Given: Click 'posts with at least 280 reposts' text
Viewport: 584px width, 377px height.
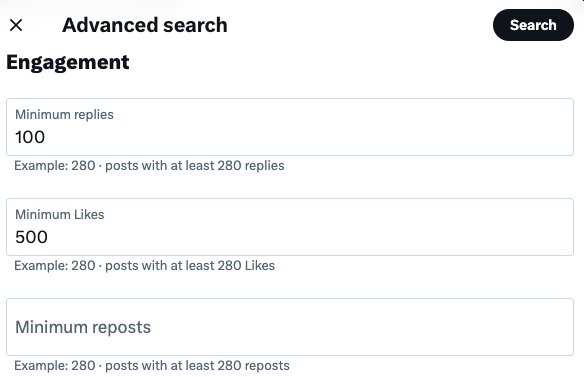Looking at the screenshot, I should pos(197,365).
